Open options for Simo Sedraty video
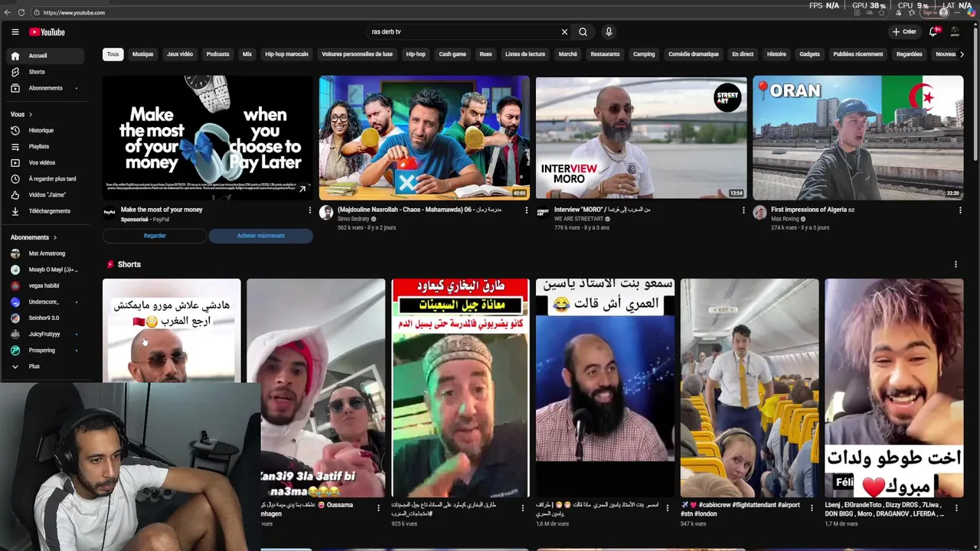The width and height of the screenshot is (980, 551). pyautogui.click(x=526, y=210)
